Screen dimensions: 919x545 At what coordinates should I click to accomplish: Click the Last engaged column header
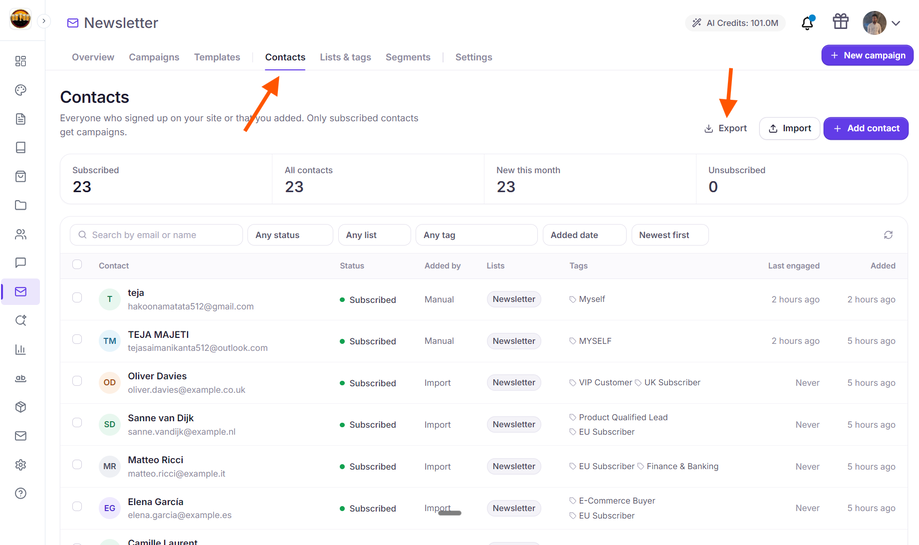coord(794,265)
